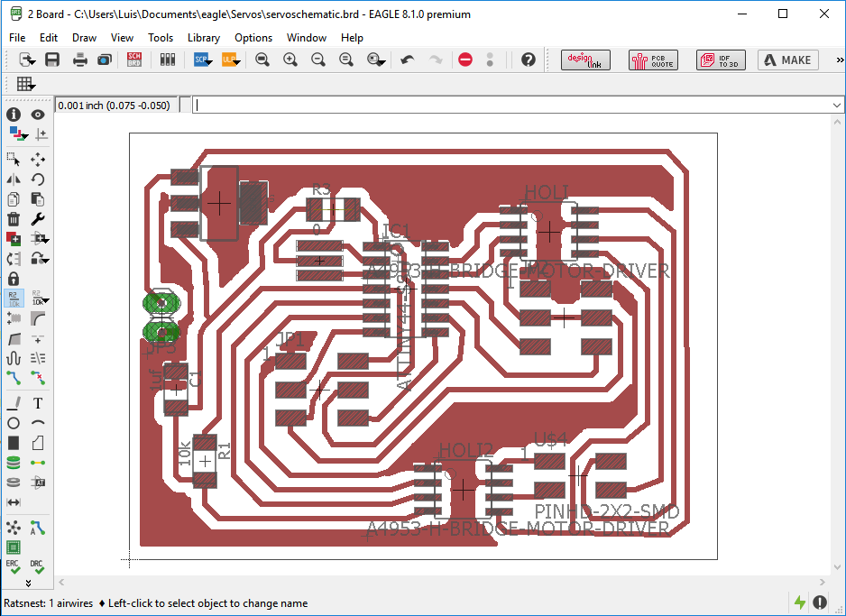This screenshot has width=846, height=616.
Task: Open the Tools menu
Action: [x=161, y=38]
